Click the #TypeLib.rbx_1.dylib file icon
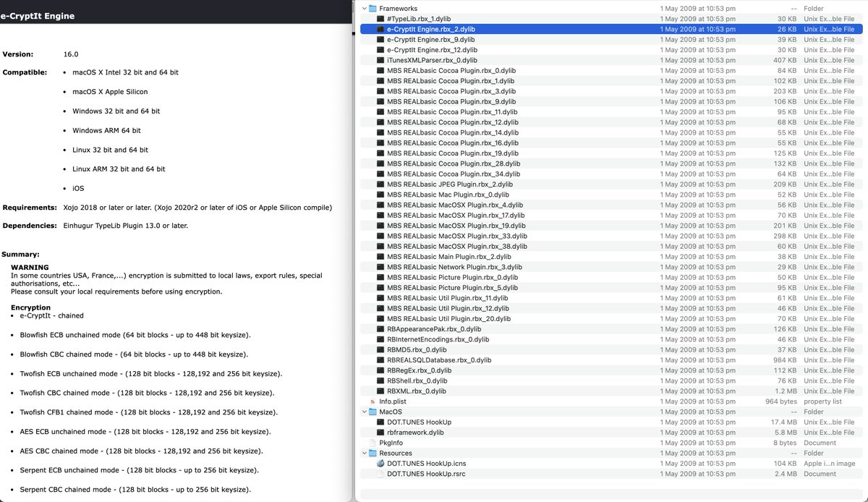 pos(380,19)
